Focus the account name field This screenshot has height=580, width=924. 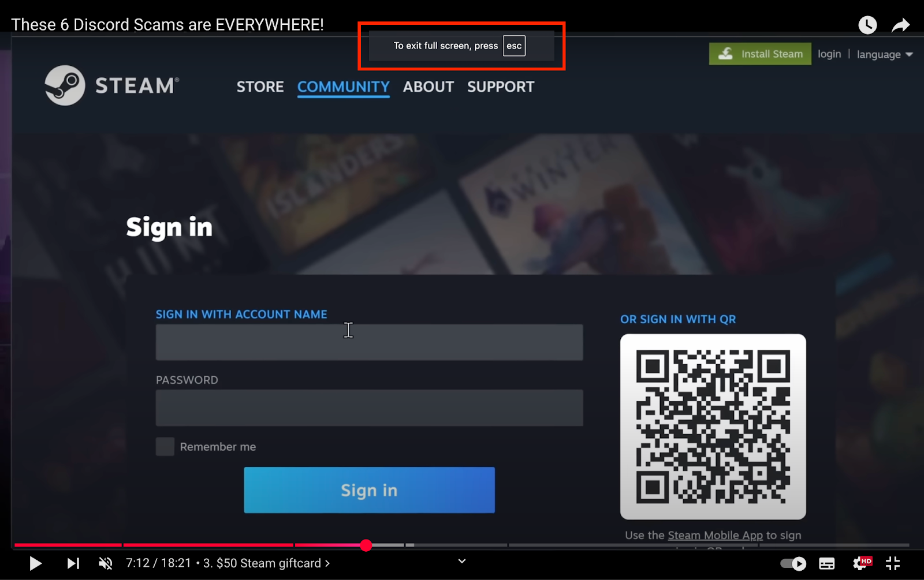[369, 342]
